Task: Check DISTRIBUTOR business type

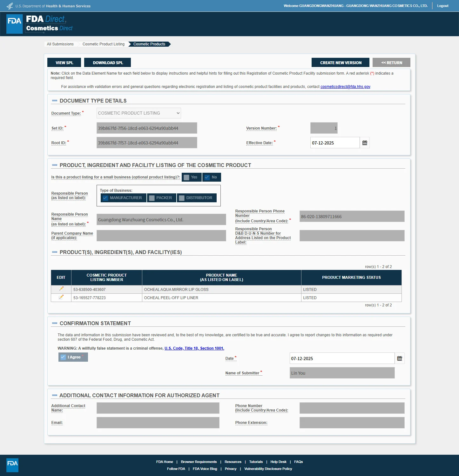Action: [197, 198]
